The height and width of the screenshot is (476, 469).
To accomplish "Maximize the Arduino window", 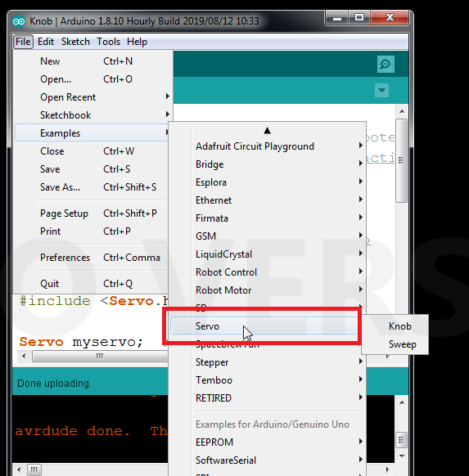I will click(359, 18).
